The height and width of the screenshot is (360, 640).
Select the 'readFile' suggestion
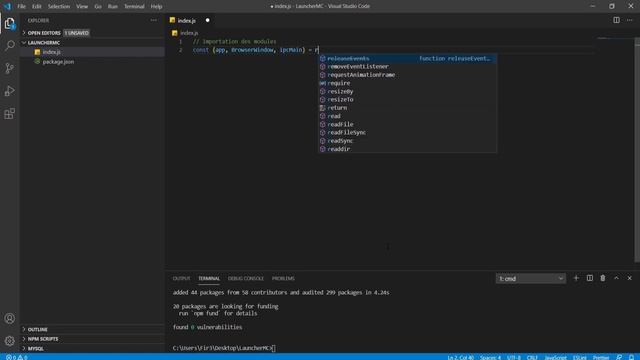pyautogui.click(x=407, y=124)
